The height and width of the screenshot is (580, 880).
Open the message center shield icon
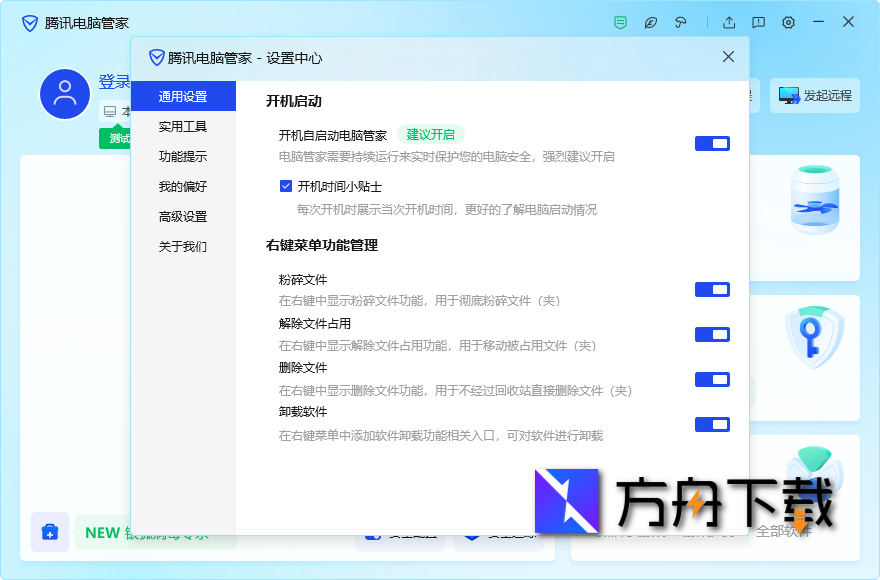[x=620, y=22]
